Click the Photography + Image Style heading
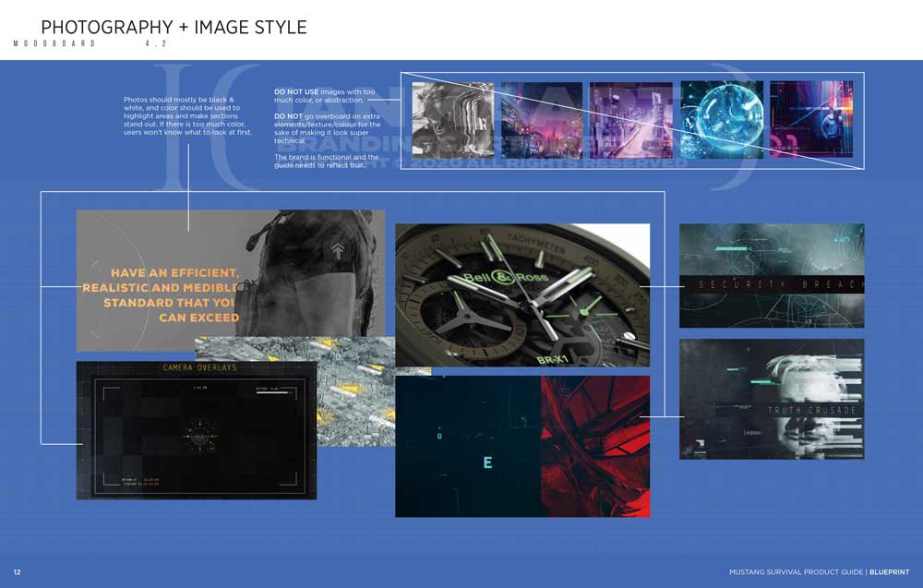Viewport: 923px width, 588px height. (x=174, y=28)
